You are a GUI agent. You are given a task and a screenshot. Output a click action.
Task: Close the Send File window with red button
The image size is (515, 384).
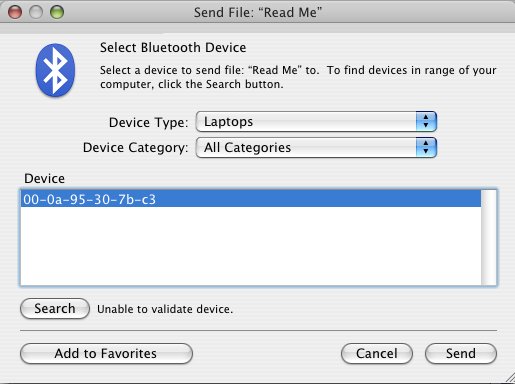15,12
